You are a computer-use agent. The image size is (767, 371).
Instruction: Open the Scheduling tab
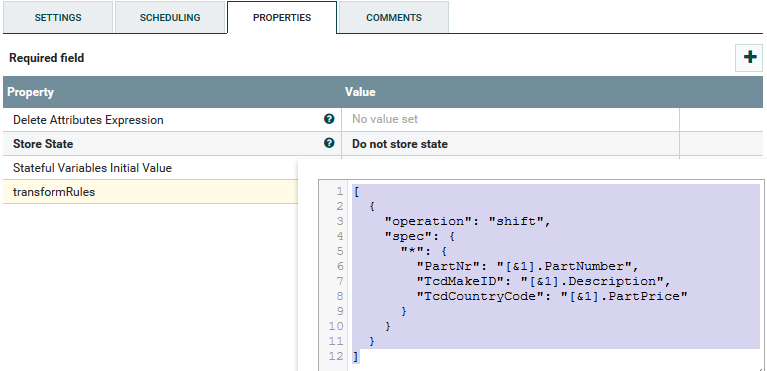(x=170, y=17)
